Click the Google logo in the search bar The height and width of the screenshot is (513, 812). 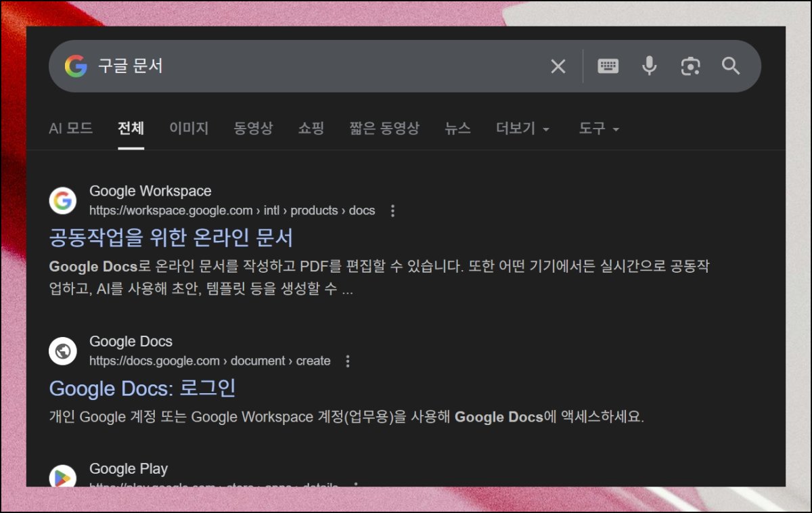76,66
